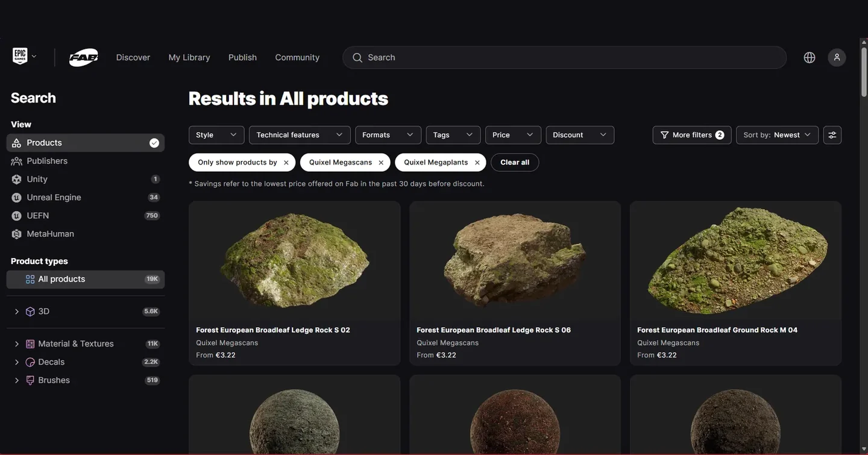Select the Products view option
The image size is (868, 455).
85,143
